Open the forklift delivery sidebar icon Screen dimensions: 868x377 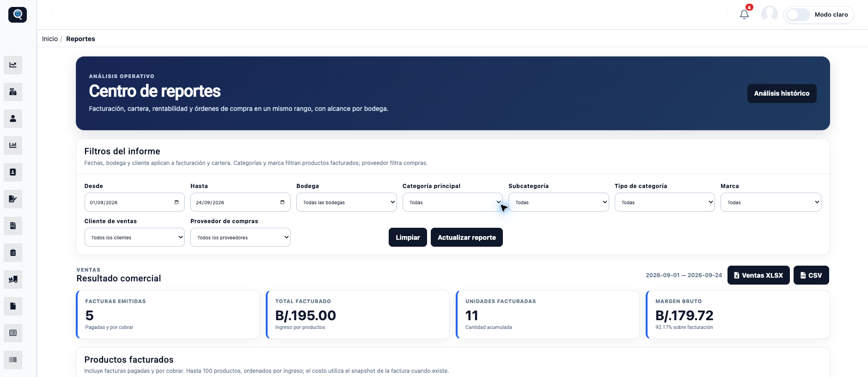tap(13, 280)
